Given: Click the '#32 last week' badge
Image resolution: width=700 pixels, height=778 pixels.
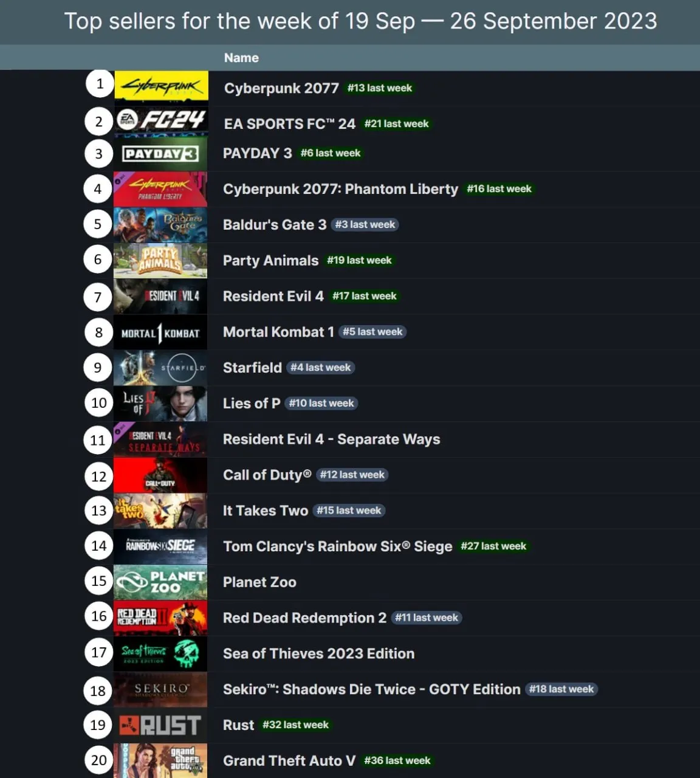Looking at the screenshot, I should 295,725.
